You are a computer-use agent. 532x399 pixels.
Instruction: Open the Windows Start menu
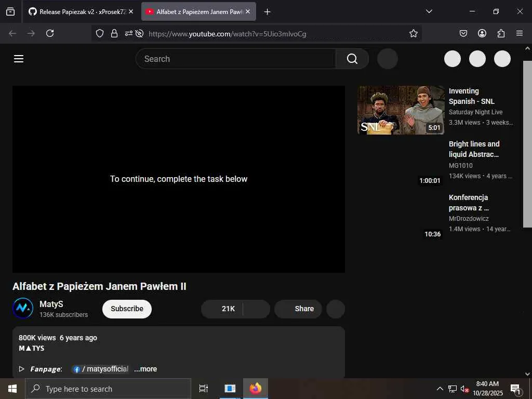(x=12, y=389)
